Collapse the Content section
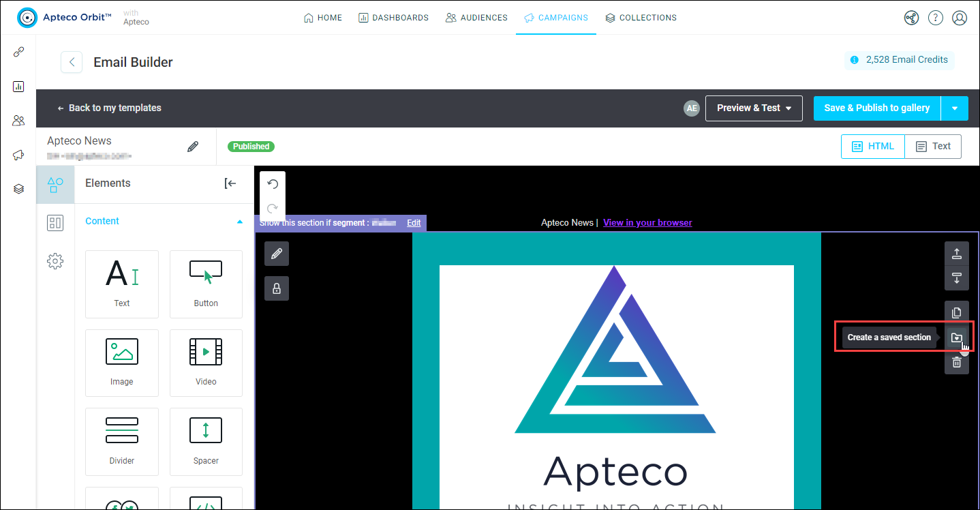The image size is (980, 510). click(239, 222)
